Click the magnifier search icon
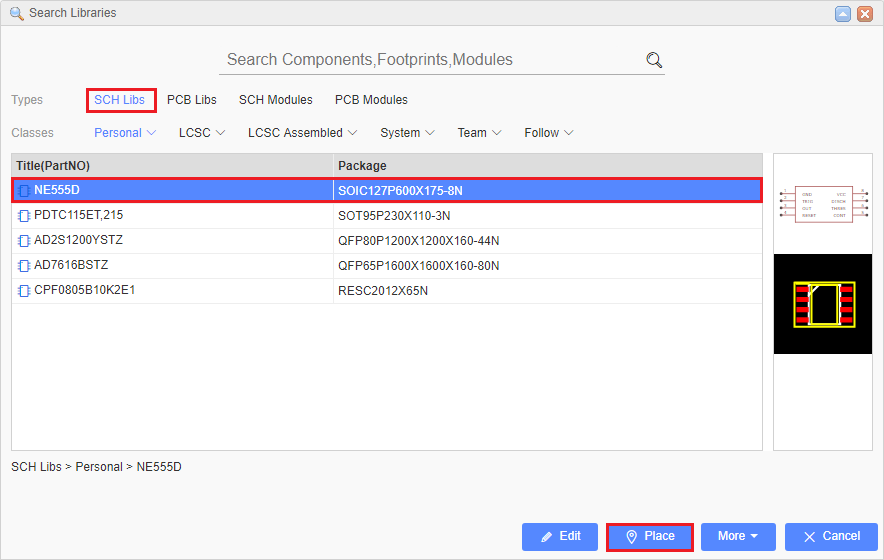Image resolution: width=884 pixels, height=560 pixels. tap(654, 60)
